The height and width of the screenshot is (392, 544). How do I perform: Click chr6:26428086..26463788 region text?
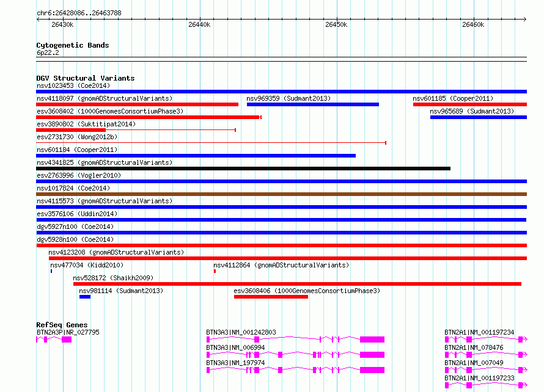click(x=79, y=13)
